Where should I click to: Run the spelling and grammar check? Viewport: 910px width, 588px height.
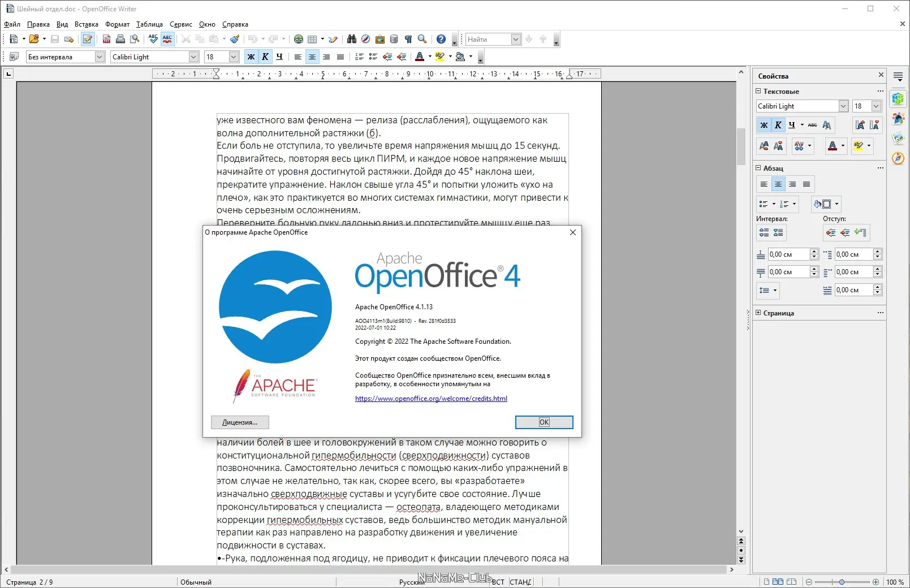pos(153,39)
